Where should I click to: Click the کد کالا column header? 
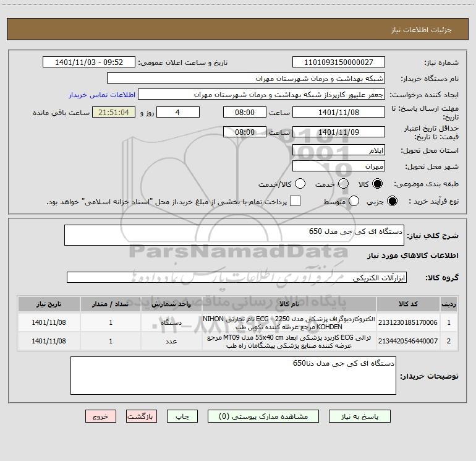(x=408, y=304)
